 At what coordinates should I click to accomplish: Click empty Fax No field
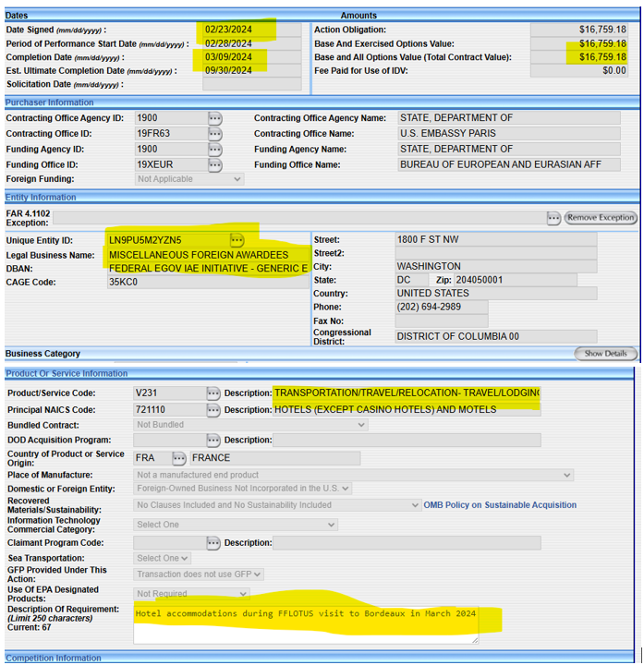(442, 321)
